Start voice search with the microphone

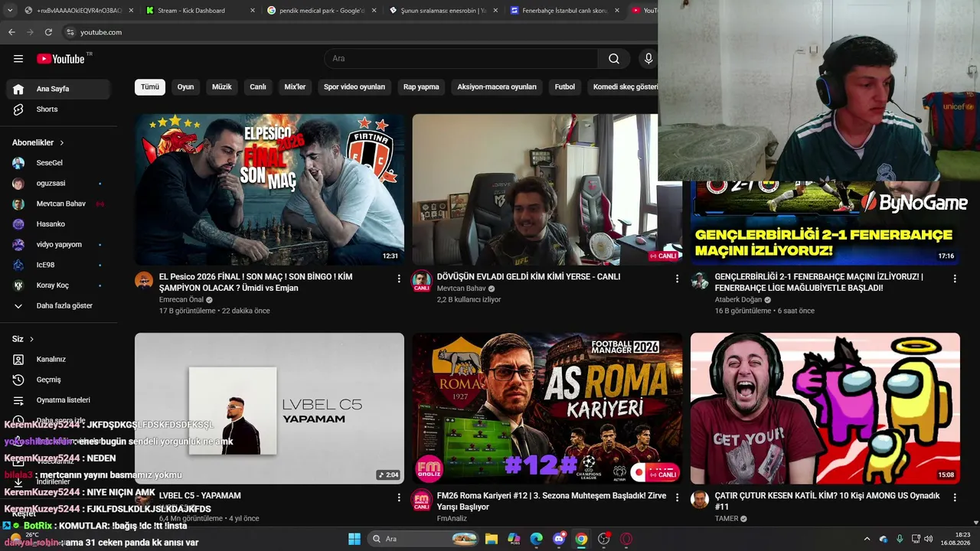(648, 59)
